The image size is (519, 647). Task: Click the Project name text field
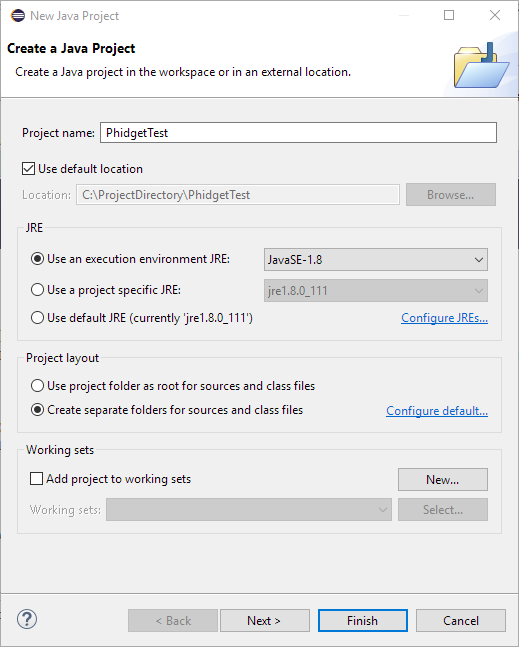tap(298, 132)
